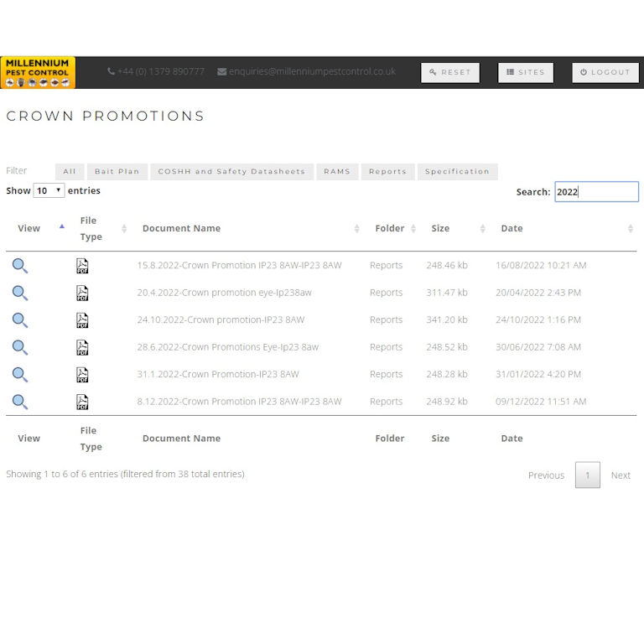Open the Show entries dropdown
The width and height of the screenshot is (644, 644).
49,190
